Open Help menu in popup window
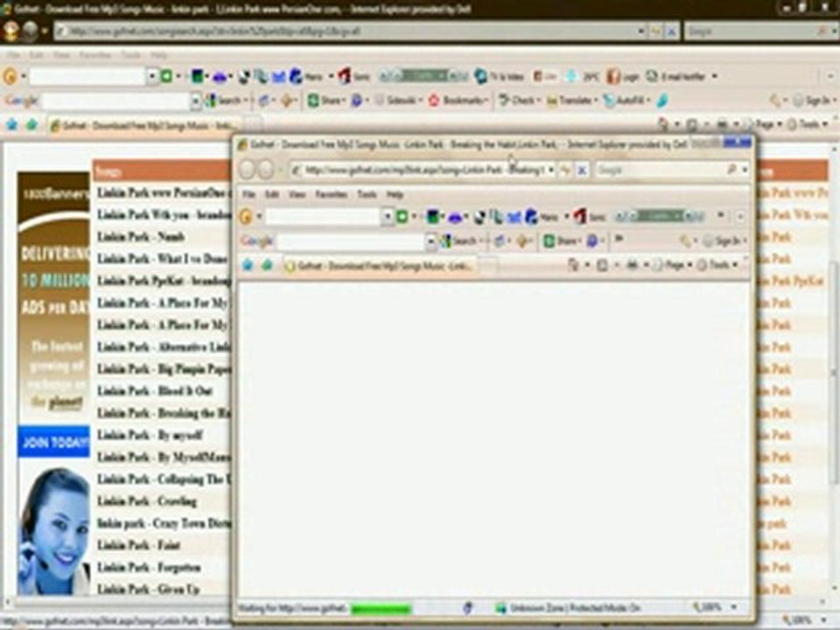 tap(395, 194)
